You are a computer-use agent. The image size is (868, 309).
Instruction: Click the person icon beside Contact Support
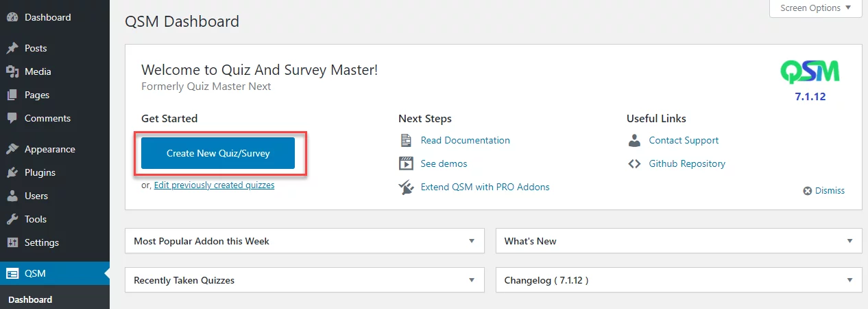point(634,140)
